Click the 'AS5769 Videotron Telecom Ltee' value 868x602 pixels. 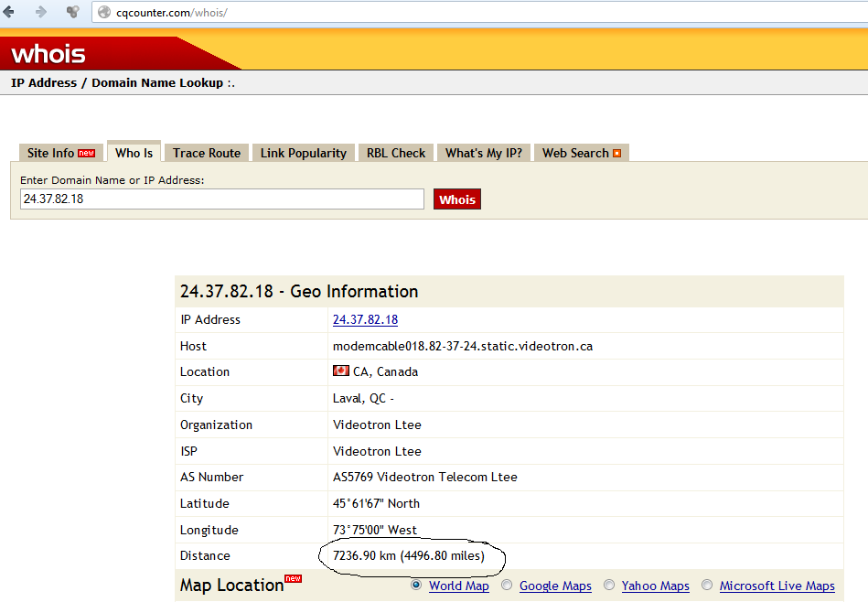coord(425,477)
